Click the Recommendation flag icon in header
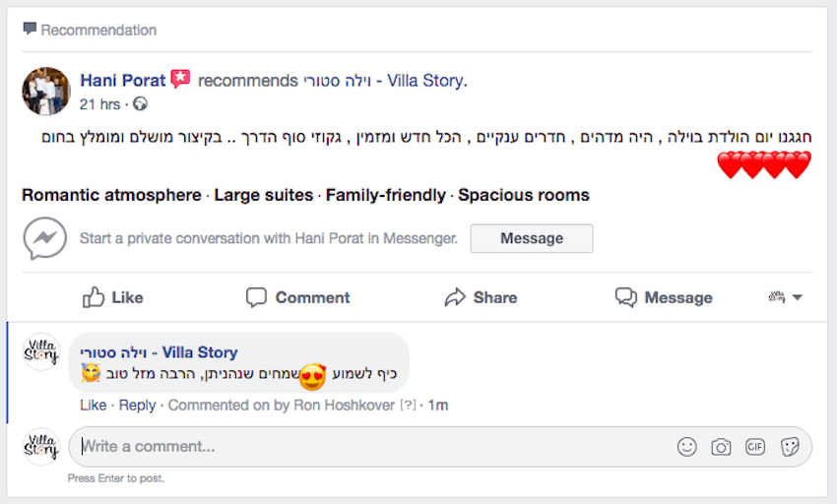 coord(30,30)
